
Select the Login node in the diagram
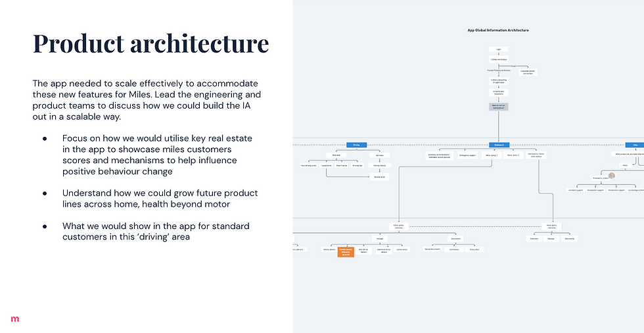point(499,49)
